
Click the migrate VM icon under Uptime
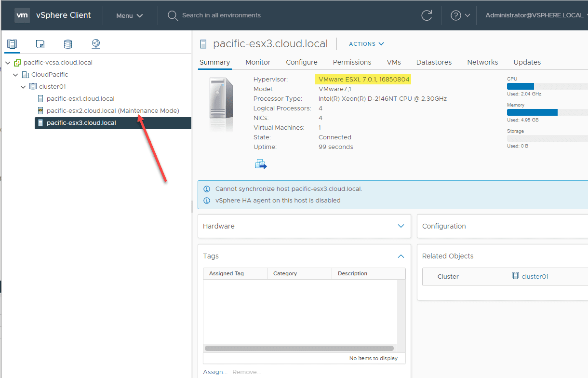pyautogui.click(x=261, y=164)
